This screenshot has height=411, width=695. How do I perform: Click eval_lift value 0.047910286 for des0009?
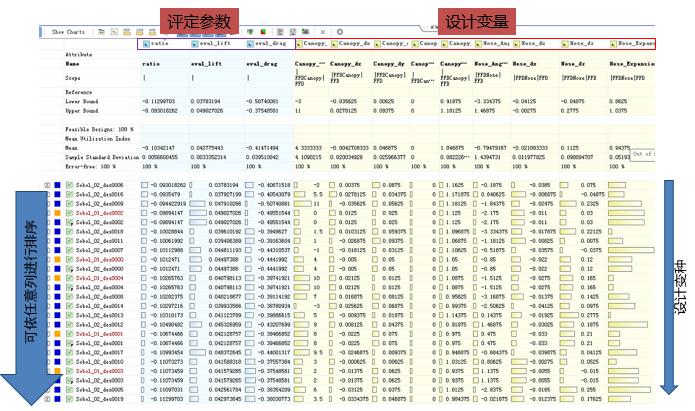[x=225, y=204]
